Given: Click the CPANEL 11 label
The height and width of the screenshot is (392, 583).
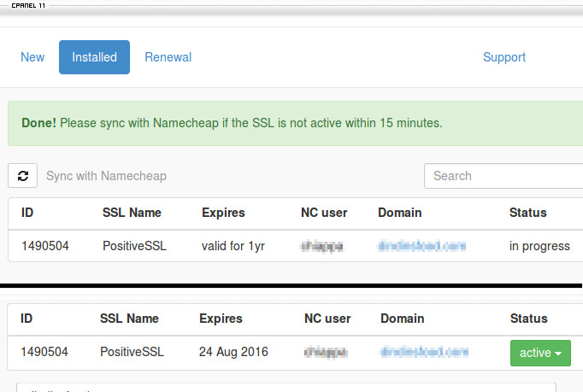Looking at the screenshot, I should tap(28, 6).
